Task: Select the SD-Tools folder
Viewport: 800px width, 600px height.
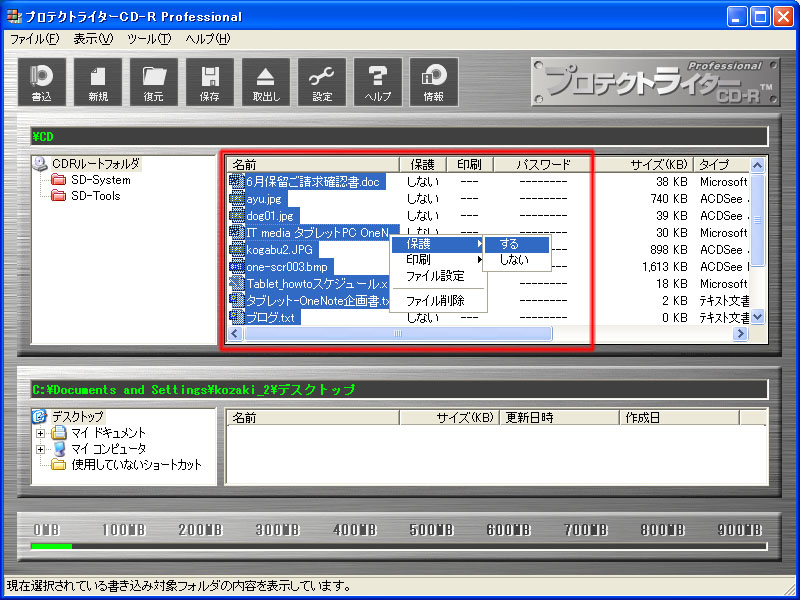Action: (95, 196)
